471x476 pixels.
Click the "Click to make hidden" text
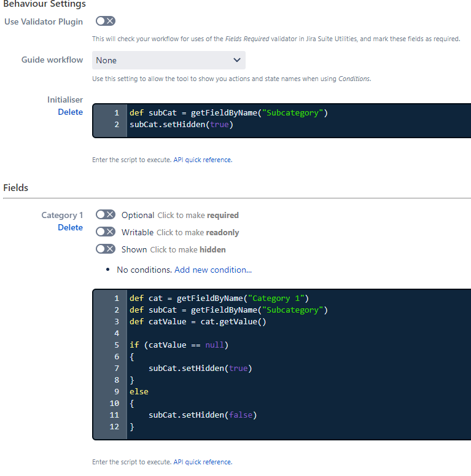pos(188,249)
